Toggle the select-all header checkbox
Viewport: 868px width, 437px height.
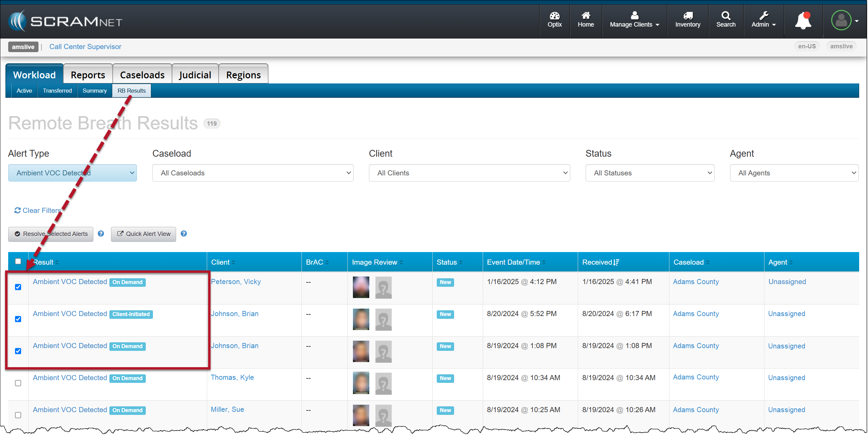coord(18,261)
